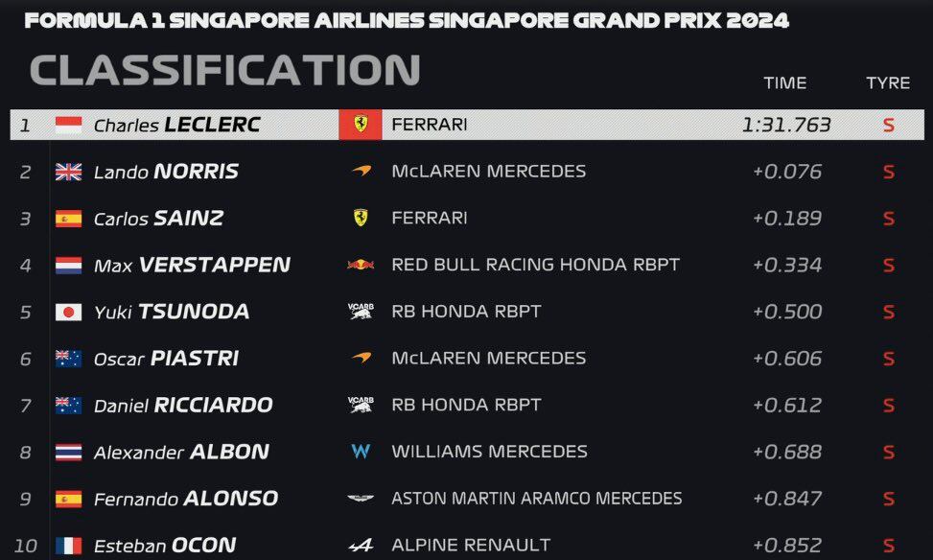Image resolution: width=933 pixels, height=560 pixels.
Task: Click the McLaren logo in Lando Norris row
Action: click(x=361, y=172)
